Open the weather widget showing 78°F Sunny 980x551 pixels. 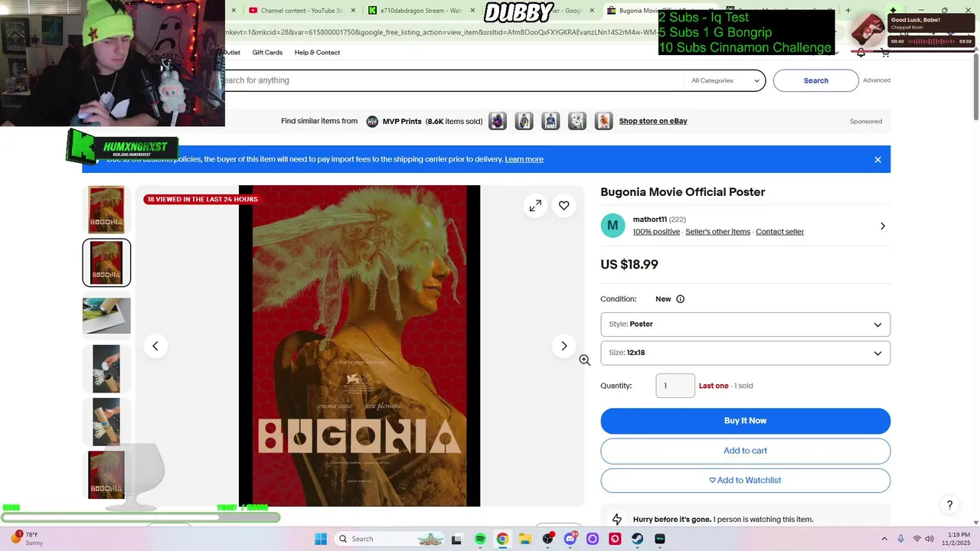26,539
